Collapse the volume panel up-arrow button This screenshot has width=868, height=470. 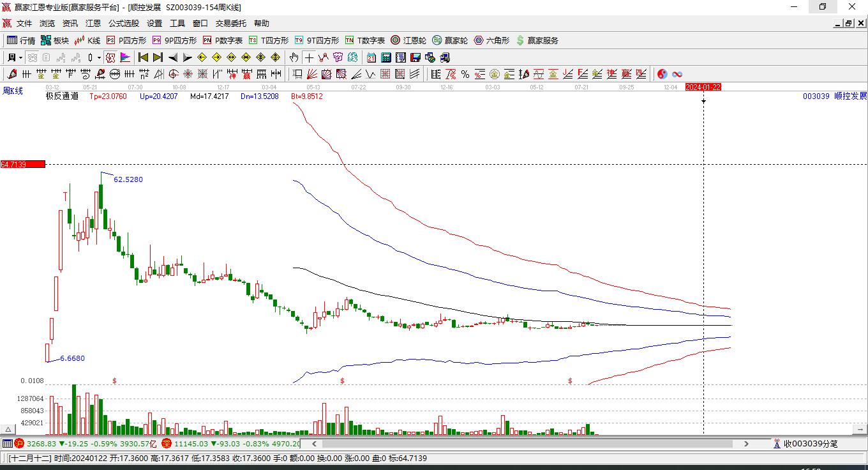8,430
